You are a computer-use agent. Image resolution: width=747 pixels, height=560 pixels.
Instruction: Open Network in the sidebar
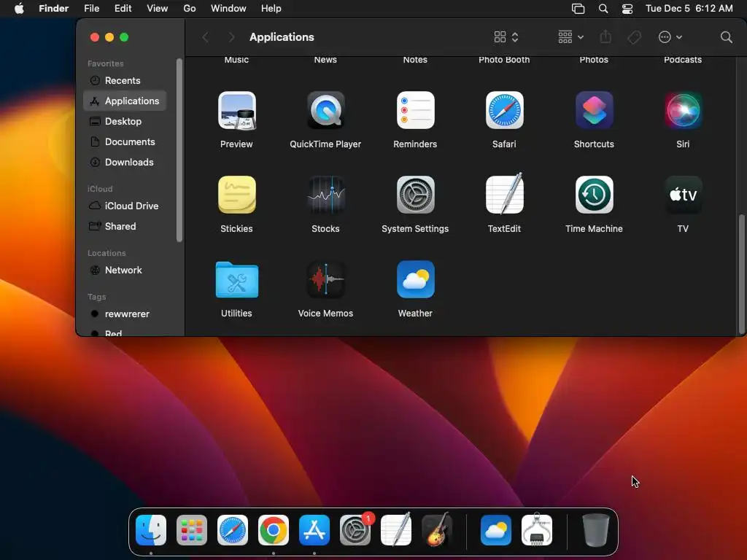pyautogui.click(x=125, y=271)
